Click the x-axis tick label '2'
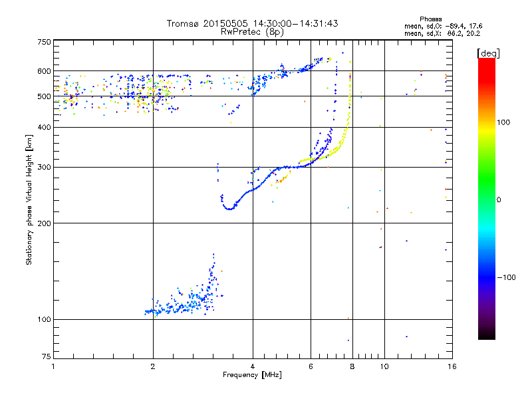Image resolution: width=532 pixels, height=399 pixels. 153,366
